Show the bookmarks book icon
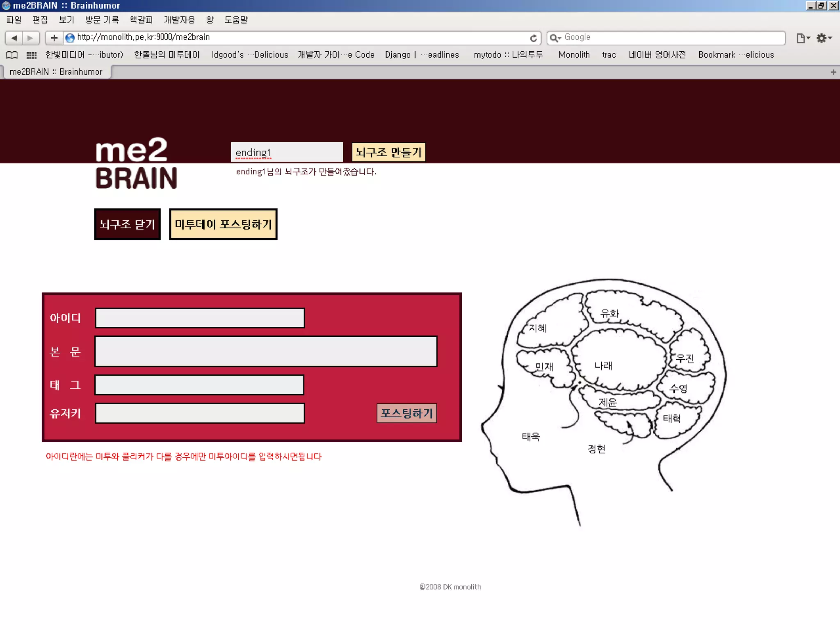The image size is (840, 630). [x=12, y=55]
